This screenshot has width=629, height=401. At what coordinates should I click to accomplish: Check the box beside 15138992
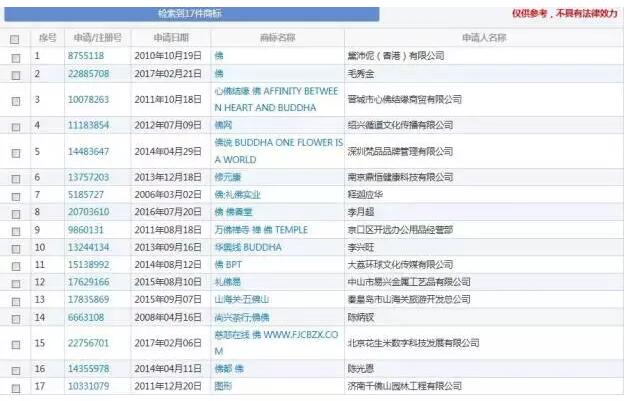[x=16, y=266]
